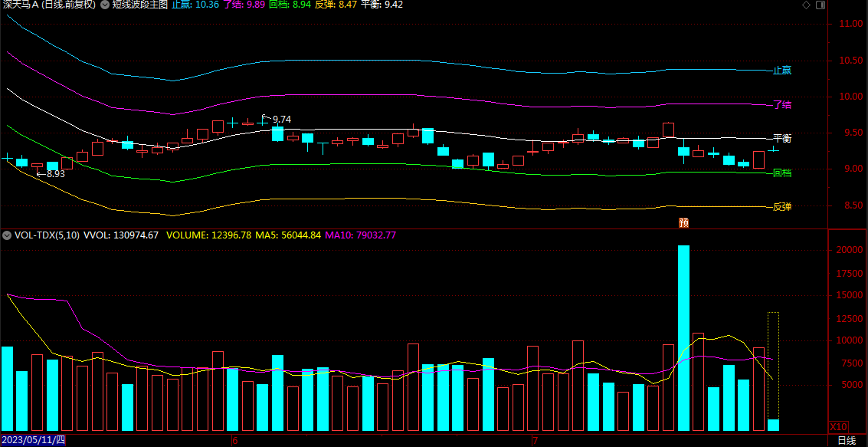Click the 8.50 price axis label
This screenshot has width=868, height=447.
click(851, 205)
